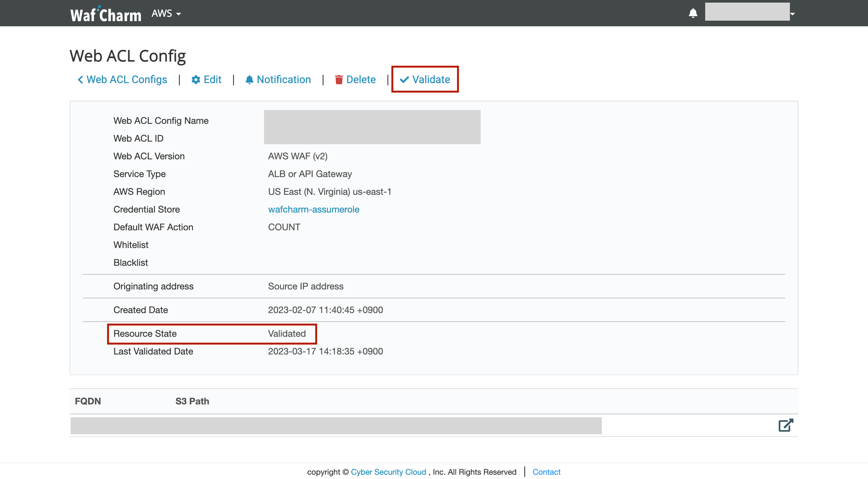Click the Edit link

pyautogui.click(x=206, y=80)
